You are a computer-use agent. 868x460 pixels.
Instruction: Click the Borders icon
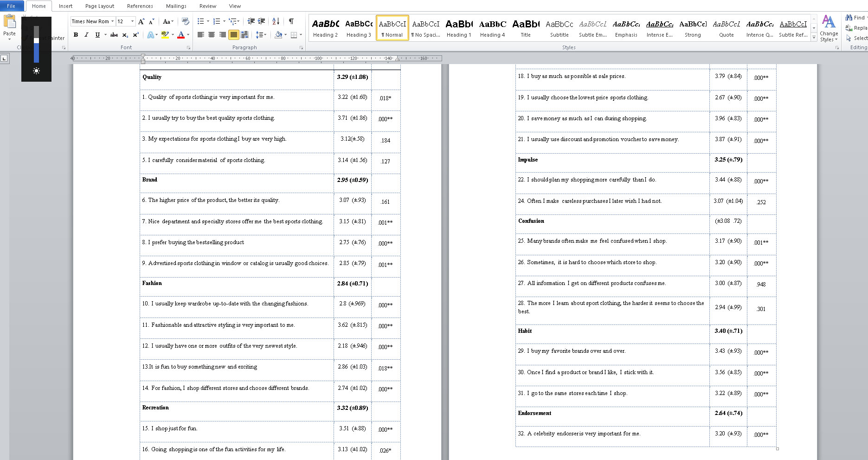click(x=294, y=35)
